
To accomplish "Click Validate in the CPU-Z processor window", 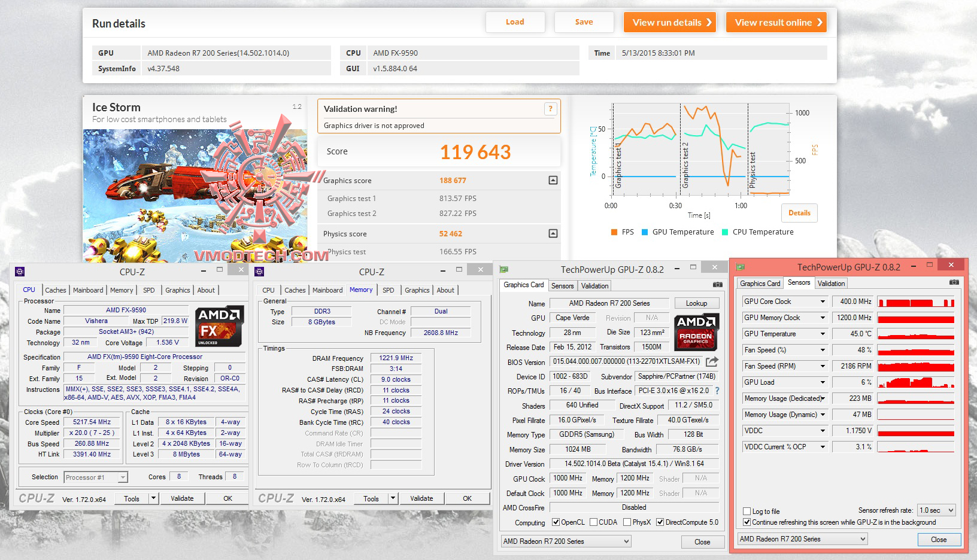I will pos(182,498).
